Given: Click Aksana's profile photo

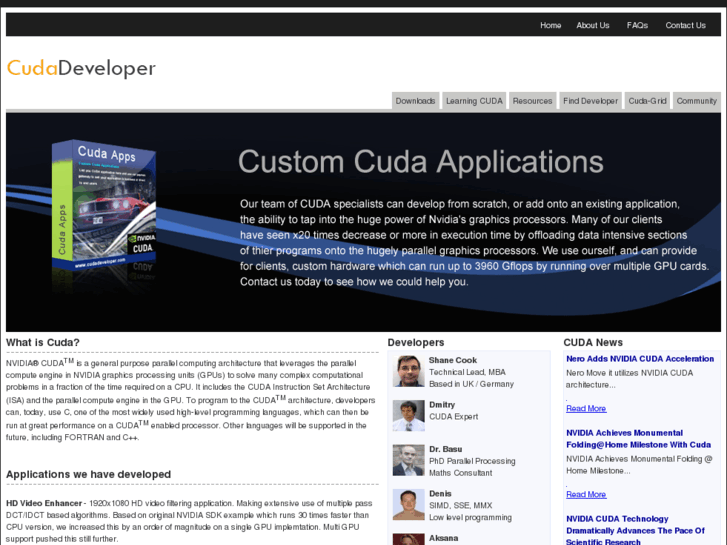Looking at the screenshot, I should point(408,539).
